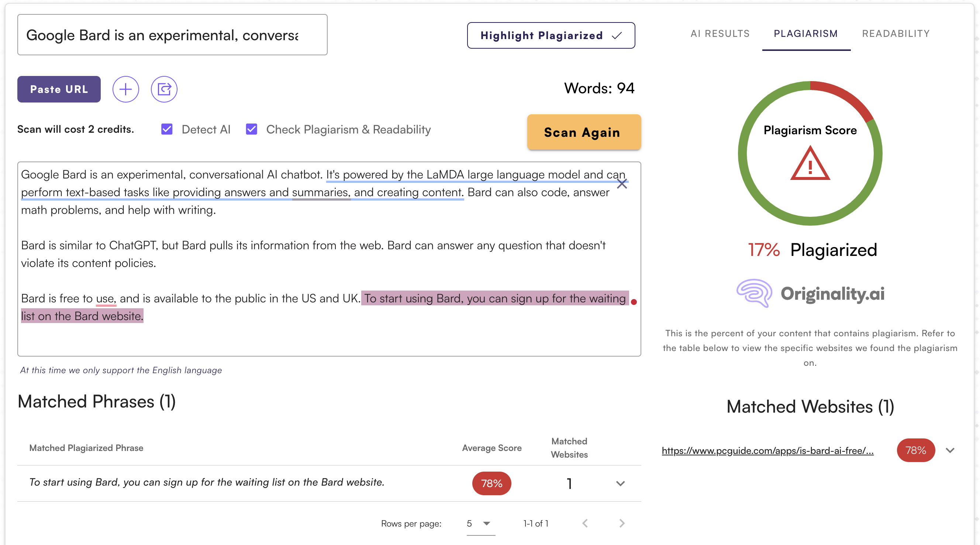Image resolution: width=980 pixels, height=545 pixels.
Task: Toggle the Detect AI checkbox
Action: click(167, 129)
